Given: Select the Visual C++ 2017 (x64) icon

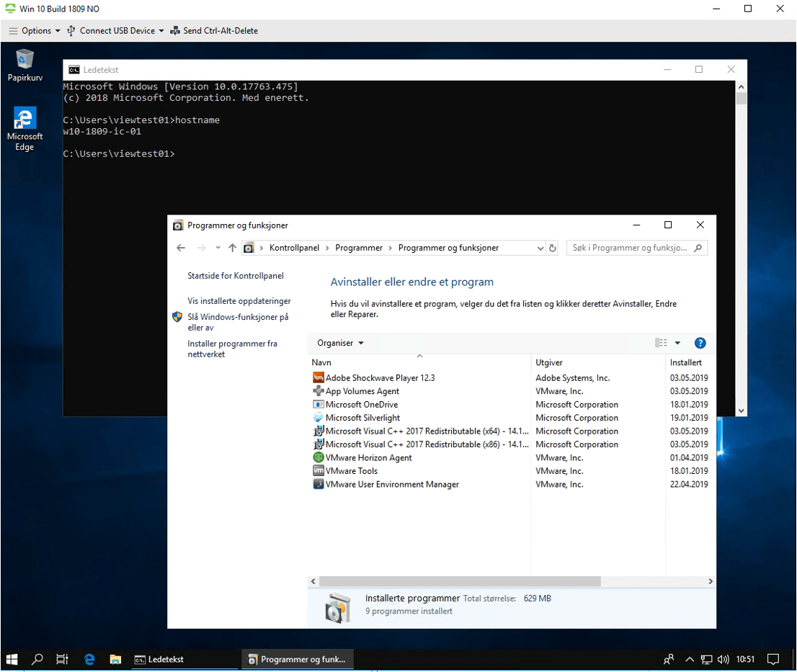Looking at the screenshot, I should coord(319,431).
